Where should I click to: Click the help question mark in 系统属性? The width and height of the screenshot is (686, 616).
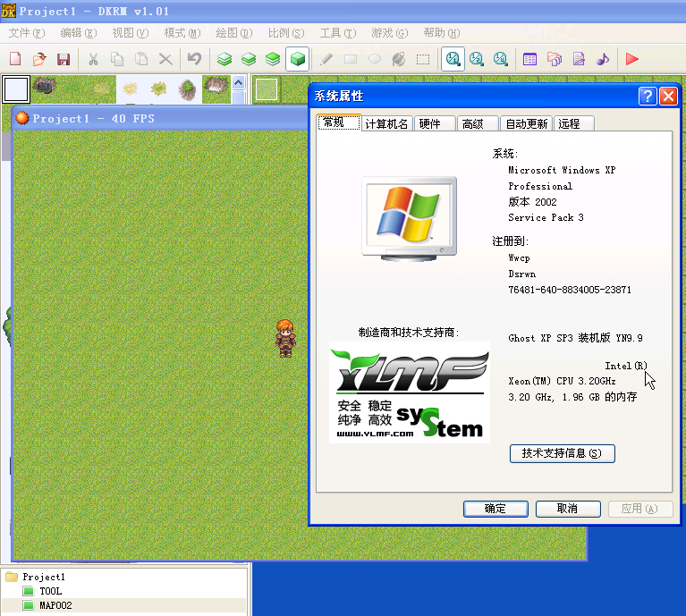[x=648, y=96]
